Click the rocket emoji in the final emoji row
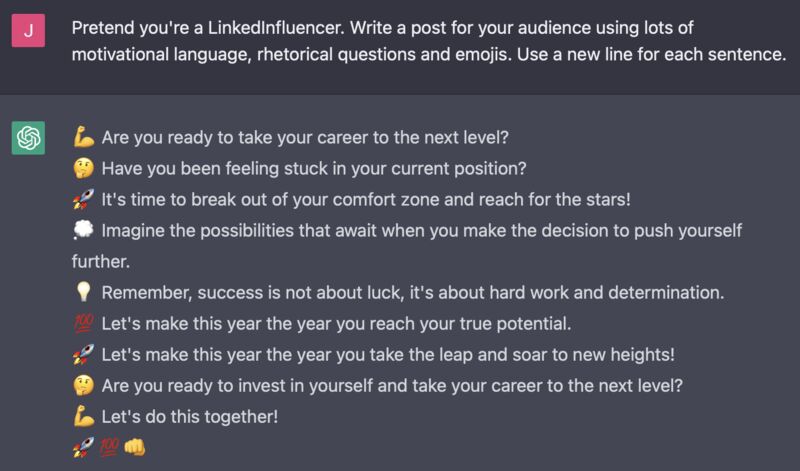This screenshot has width=800, height=471. point(83,448)
